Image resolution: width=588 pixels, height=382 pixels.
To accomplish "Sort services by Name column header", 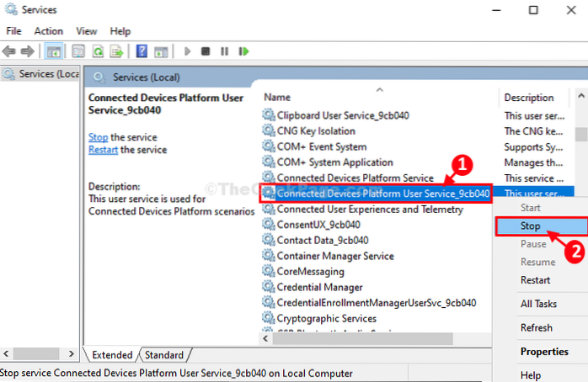I will pos(278,98).
